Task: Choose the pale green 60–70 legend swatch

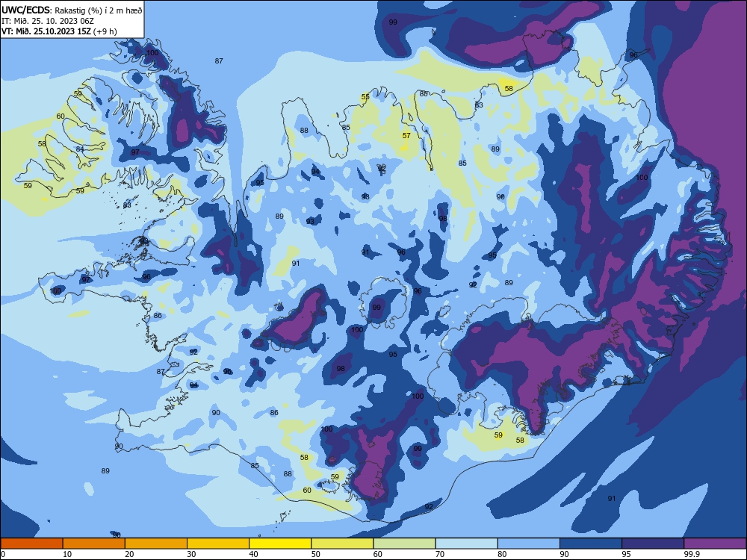Action: click(404, 544)
